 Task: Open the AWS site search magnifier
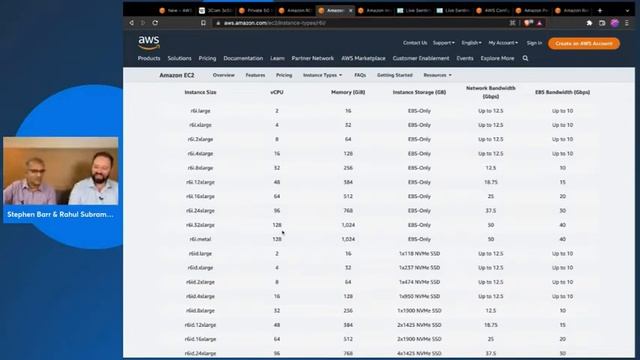[525, 58]
